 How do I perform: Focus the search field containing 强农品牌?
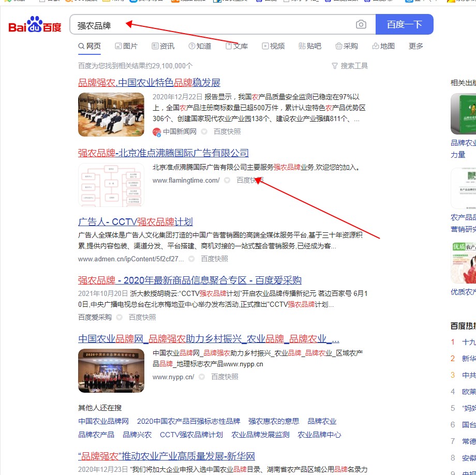point(213,25)
